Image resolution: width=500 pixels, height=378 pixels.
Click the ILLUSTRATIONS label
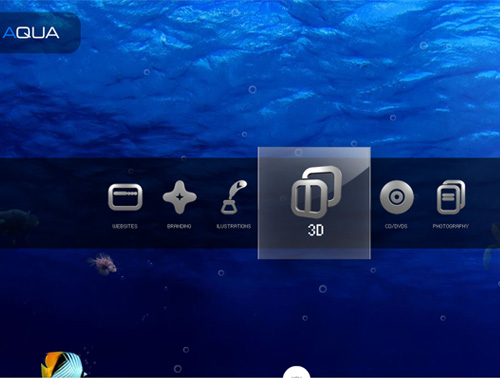click(x=234, y=226)
